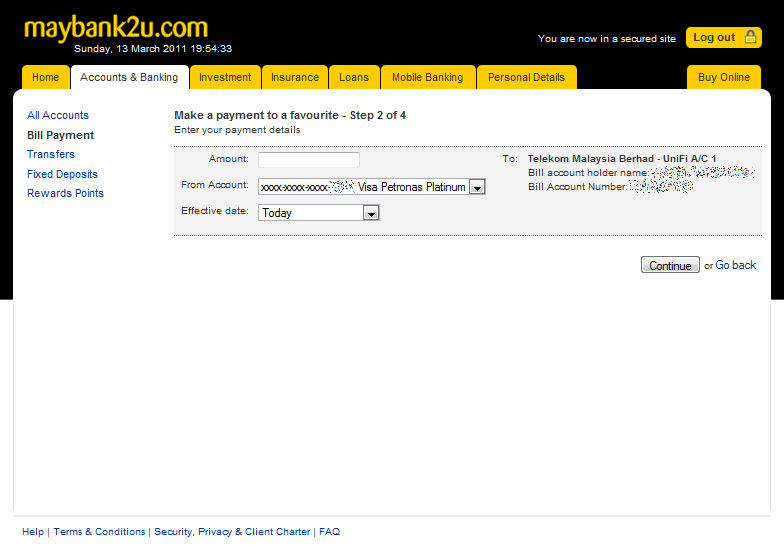The image size is (784, 550).
Task: Open All Accounts in the sidebar
Action: [x=58, y=116]
